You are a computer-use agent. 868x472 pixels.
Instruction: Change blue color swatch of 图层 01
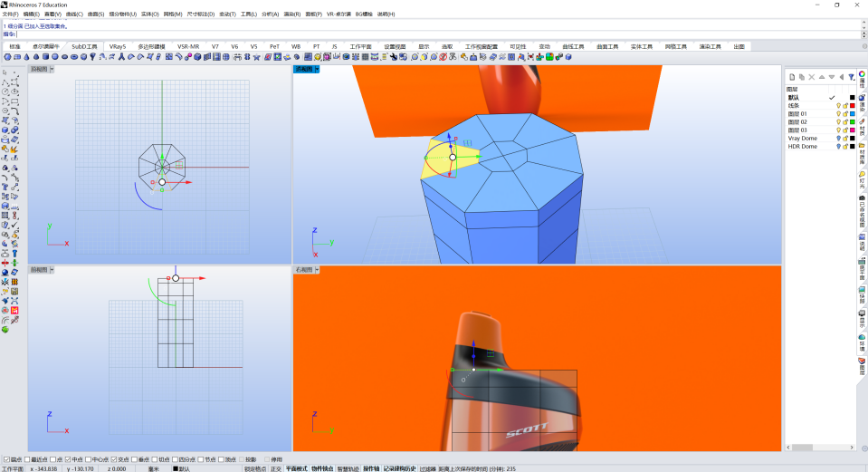point(853,113)
